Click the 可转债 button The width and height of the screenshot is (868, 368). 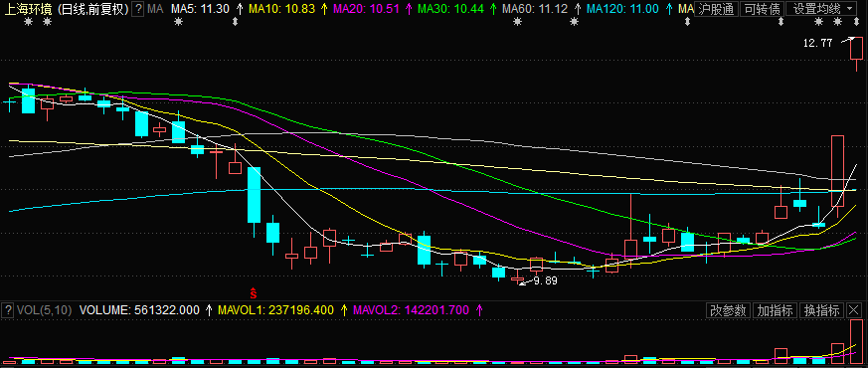coord(762,8)
